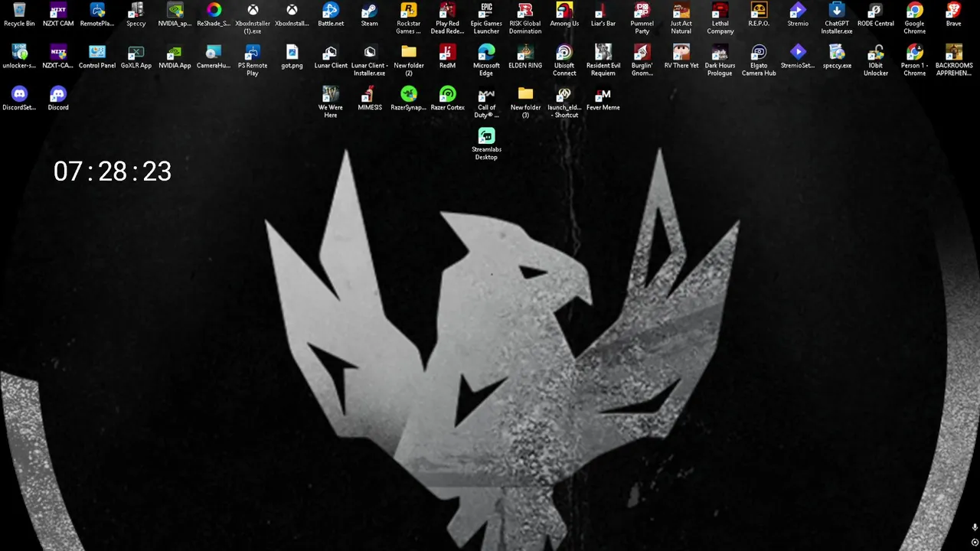
Task: Open New folder (3)
Action: (x=525, y=103)
